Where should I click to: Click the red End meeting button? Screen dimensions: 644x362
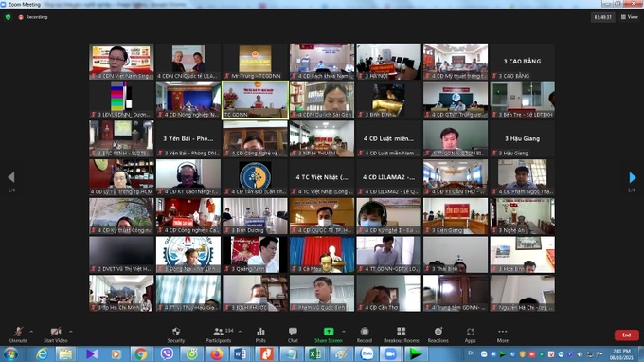(626, 335)
